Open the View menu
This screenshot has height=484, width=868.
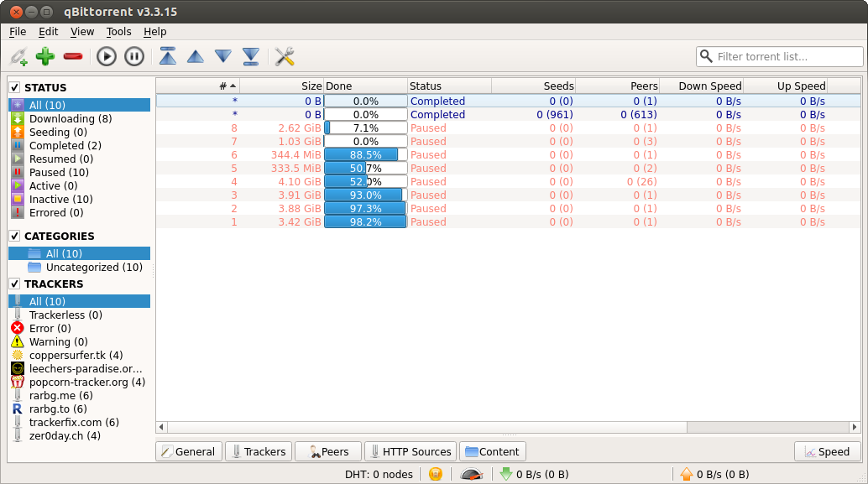point(82,32)
